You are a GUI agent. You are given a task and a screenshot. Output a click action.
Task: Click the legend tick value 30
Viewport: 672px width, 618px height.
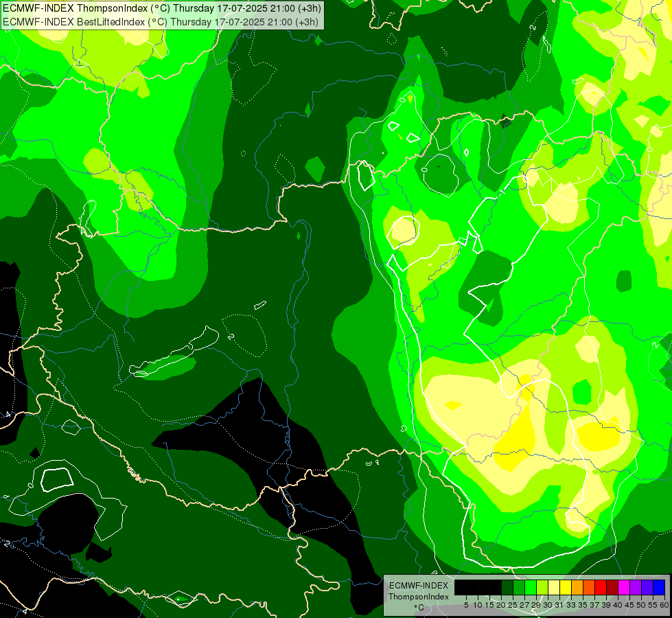point(548,605)
